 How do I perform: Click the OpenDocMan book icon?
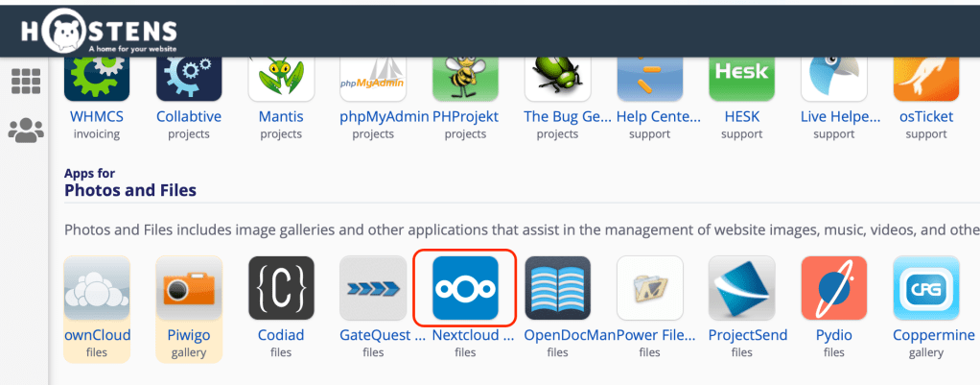tap(557, 287)
